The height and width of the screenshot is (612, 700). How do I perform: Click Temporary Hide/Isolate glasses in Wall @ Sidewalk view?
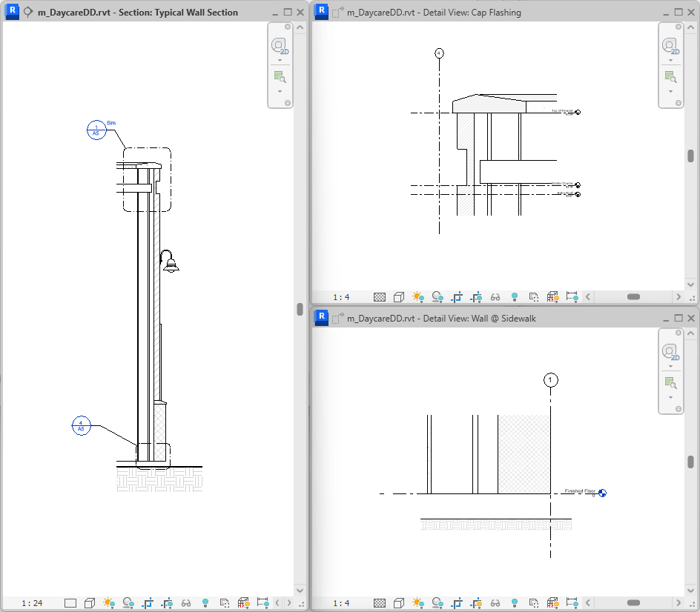pyautogui.click(x=495, y=603)
